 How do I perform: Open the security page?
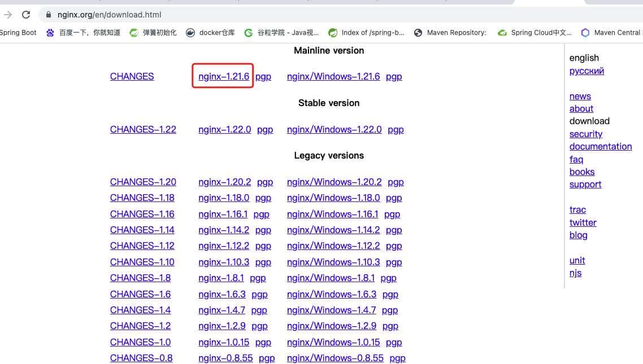click(x=585, y=134)
